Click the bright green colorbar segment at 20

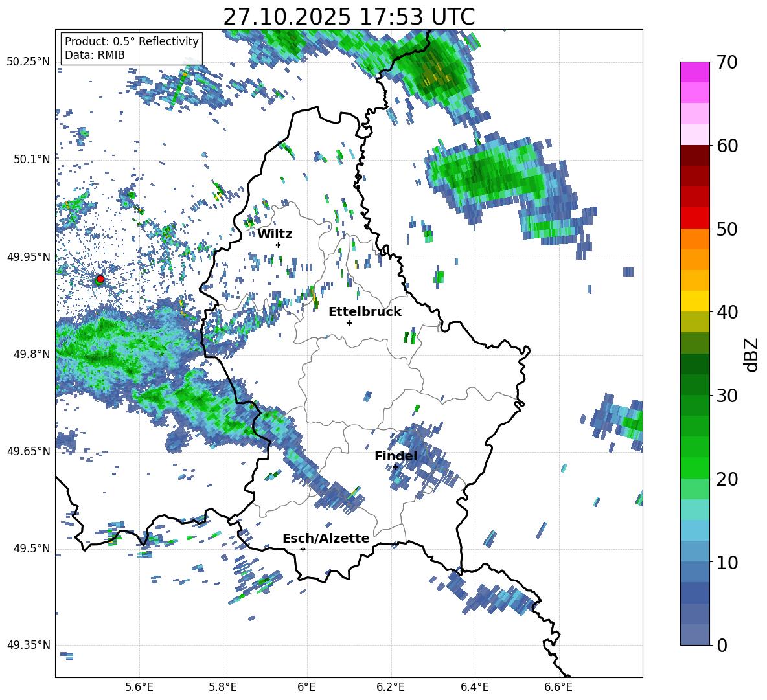[x=694, y=468]
